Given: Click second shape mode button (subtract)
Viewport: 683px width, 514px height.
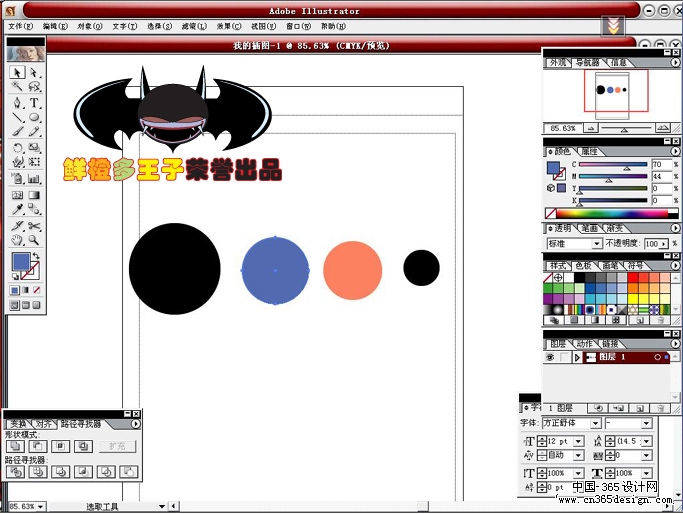Looking at the screenshot, I should tap(38, 446).
